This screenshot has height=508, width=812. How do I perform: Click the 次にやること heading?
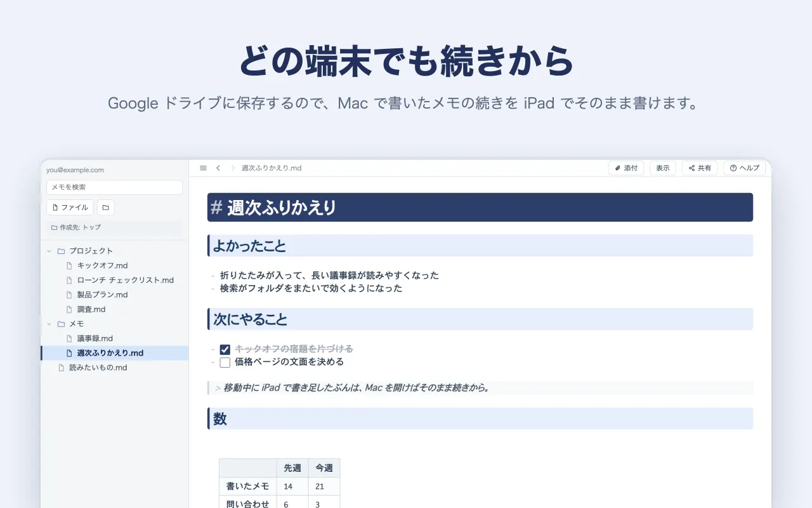pyautogui.click(x=480, y=319)
